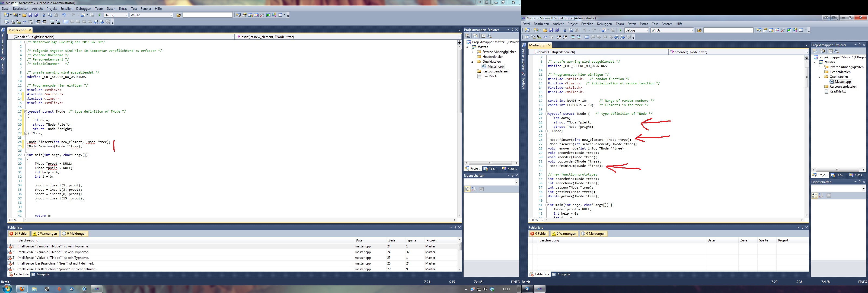The width and height of the screenshot is (868, 293).
Task: Click the Save icon in the left Visual Studio toolbar
Action: click(30, 15)
